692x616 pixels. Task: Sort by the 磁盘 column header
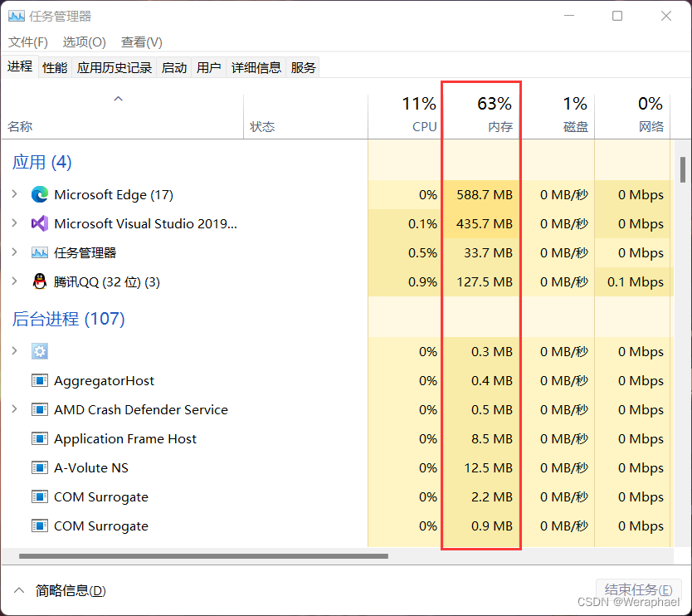558,117
